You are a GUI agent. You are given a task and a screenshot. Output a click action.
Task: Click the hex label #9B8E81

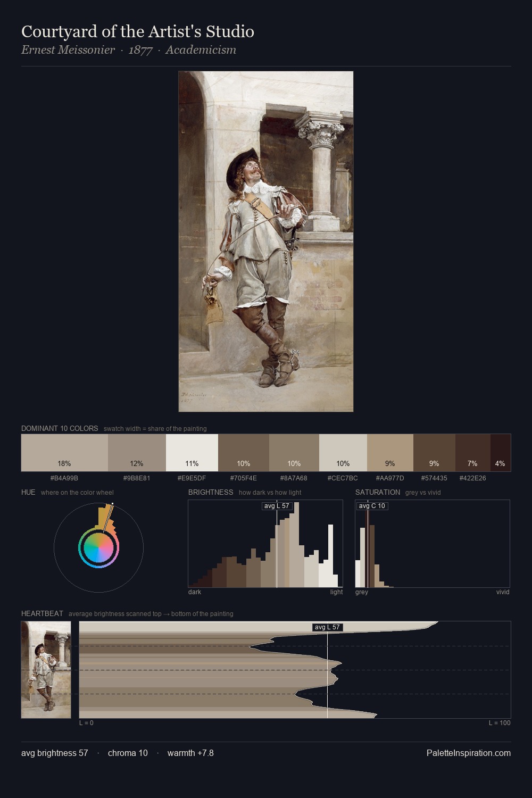coord(137,478)
